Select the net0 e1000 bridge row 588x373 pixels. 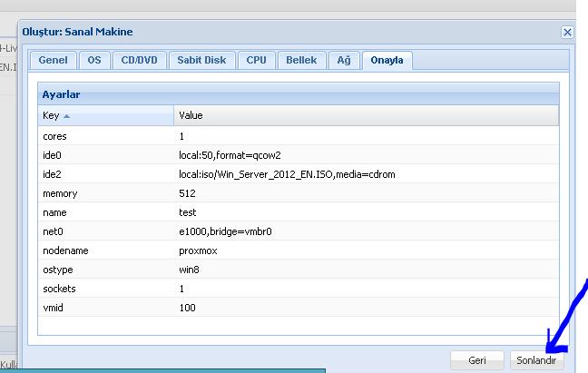tap(295, 231)
